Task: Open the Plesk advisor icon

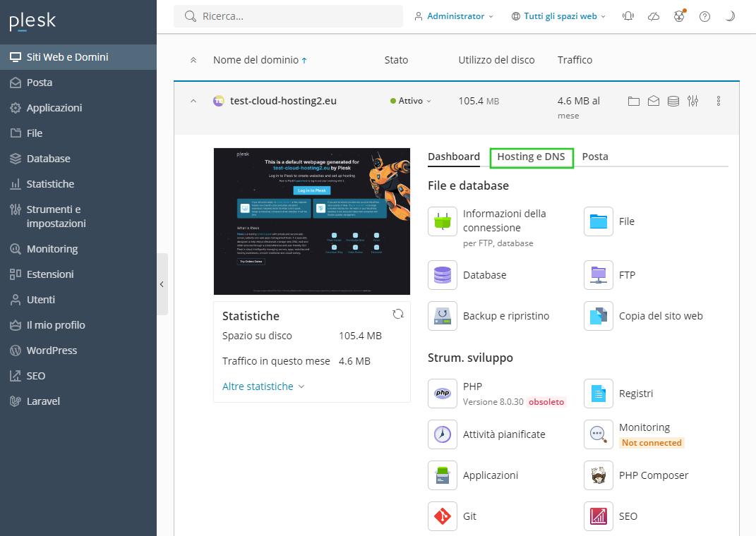Action: (679, 16)
